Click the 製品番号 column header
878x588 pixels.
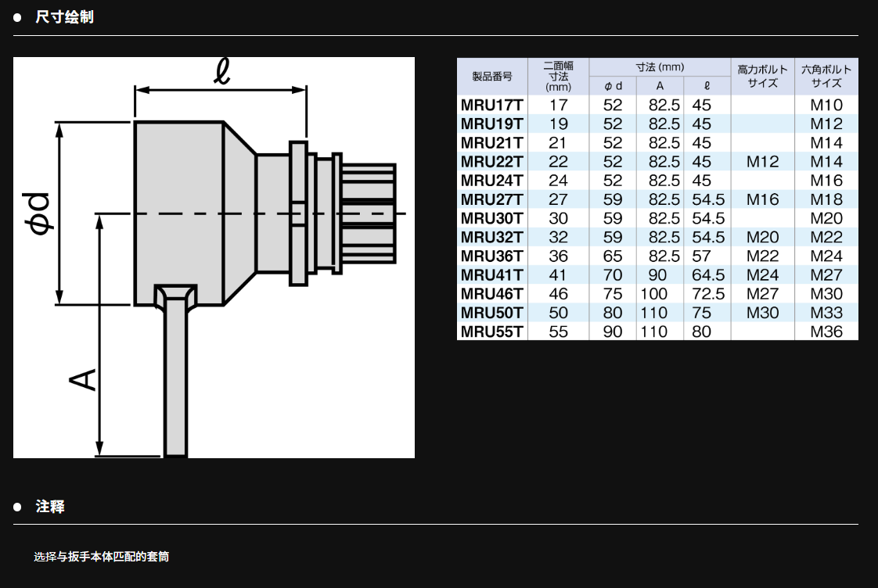tap(491, 77)
